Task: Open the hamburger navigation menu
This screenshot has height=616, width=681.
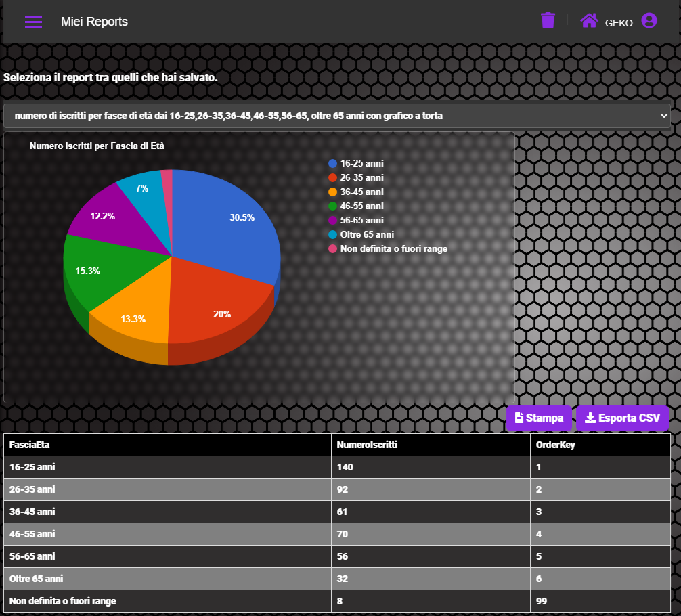Action: pyautogui.click(x=33, y=22)
